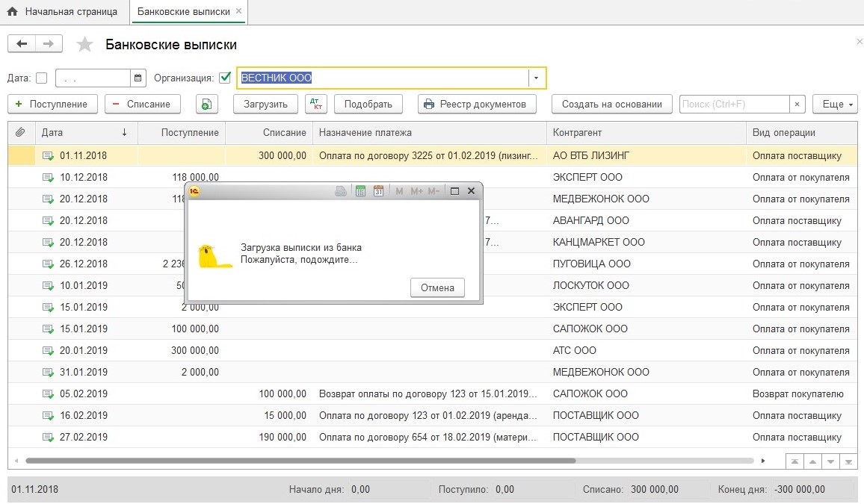Go back with the left arrow button
Image resolution: width=864 pixels, height=504 pixels.
click(x=22, y=44)
